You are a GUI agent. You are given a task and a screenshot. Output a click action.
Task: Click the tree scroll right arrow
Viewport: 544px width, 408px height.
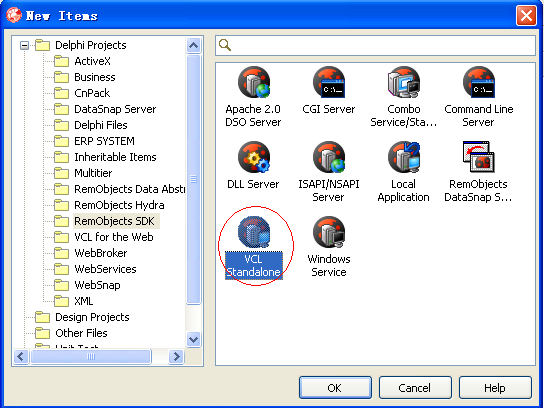[x=176, y=356]
